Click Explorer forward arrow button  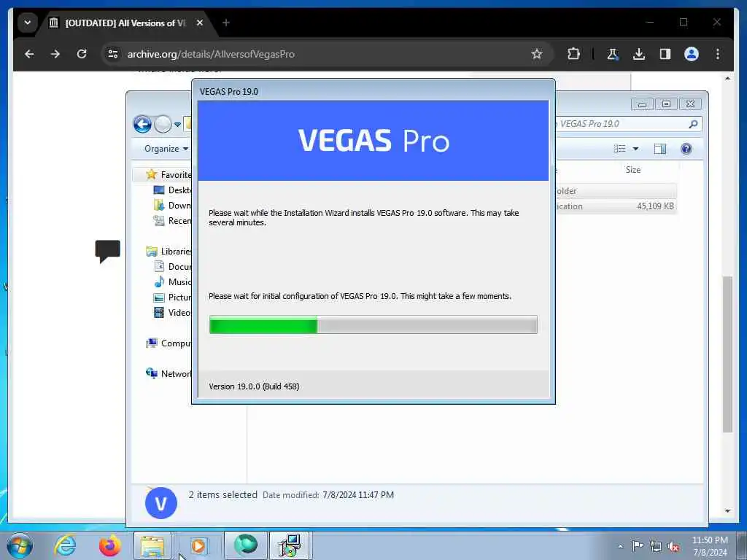tap(163, 124)
